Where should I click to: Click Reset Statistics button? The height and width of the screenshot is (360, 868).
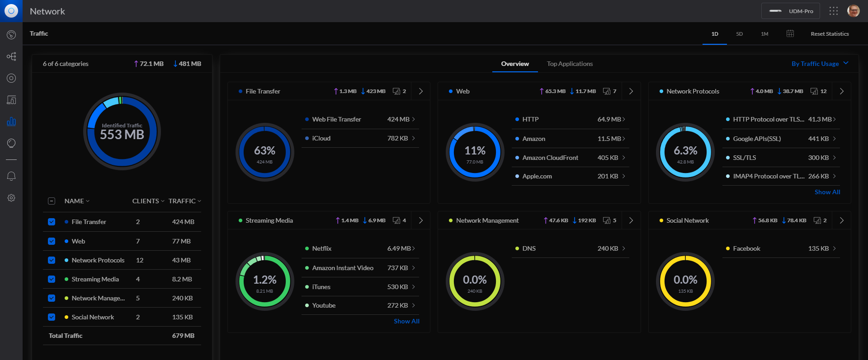830,34
